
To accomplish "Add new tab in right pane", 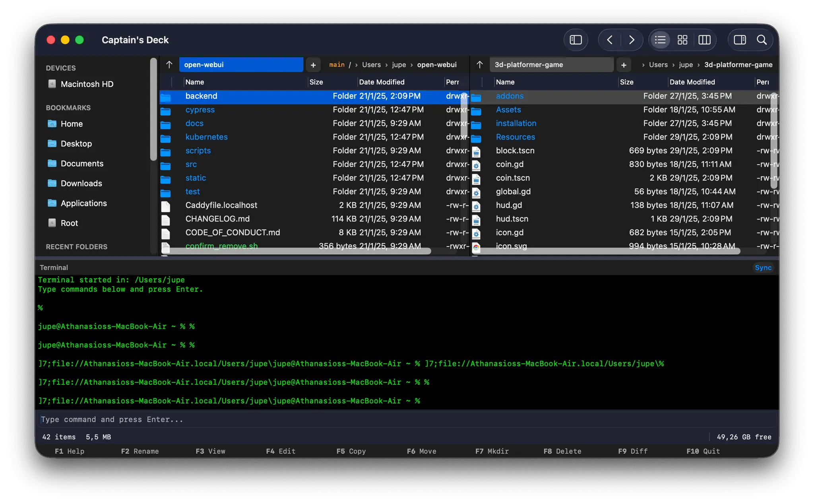I will [x=624, y=65].
